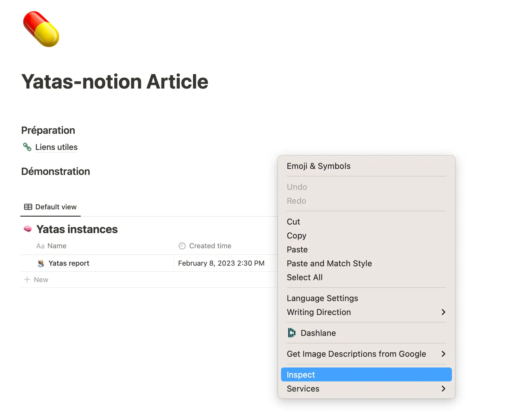The height and width of the screenshot is (420, 507).
Task: Open Writing Direction menu entry
Action: tap(366, 312)
